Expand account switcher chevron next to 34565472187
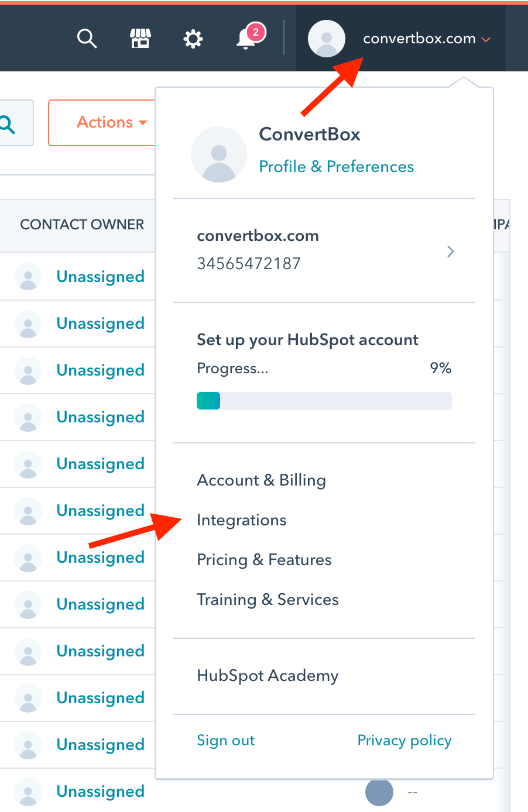Screen dimensions: 528x812 (x=450, y=252)
